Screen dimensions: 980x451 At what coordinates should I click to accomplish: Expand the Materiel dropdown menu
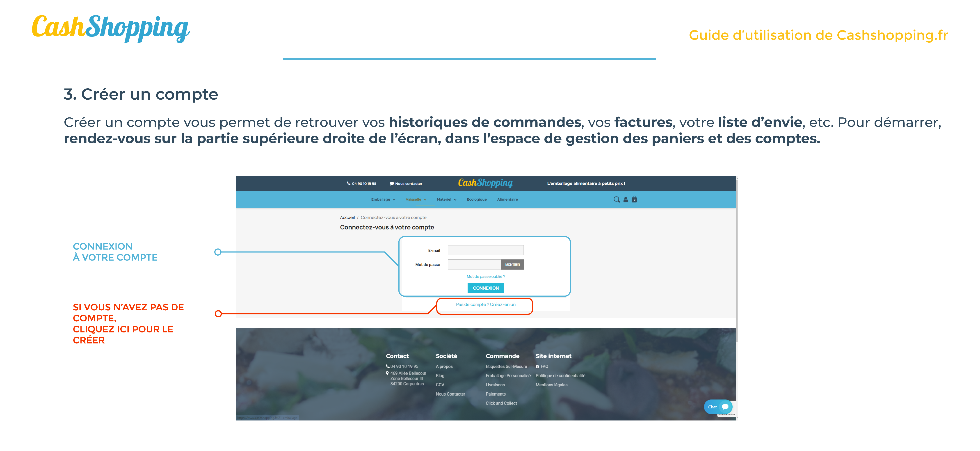coord(447,199)
